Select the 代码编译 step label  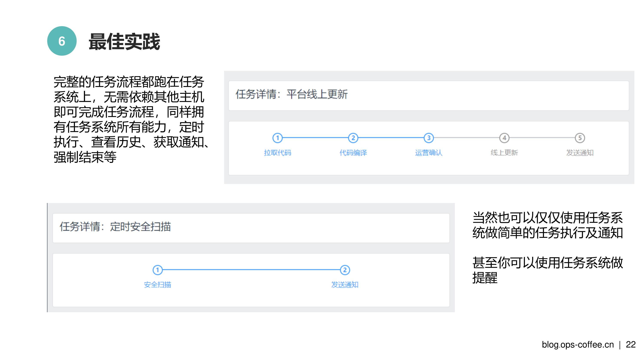pyautogui.click(x=353, y=153)
